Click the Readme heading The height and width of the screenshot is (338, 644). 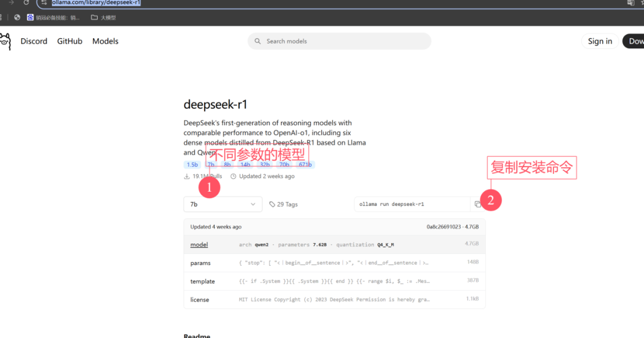[x=197, y=336]
